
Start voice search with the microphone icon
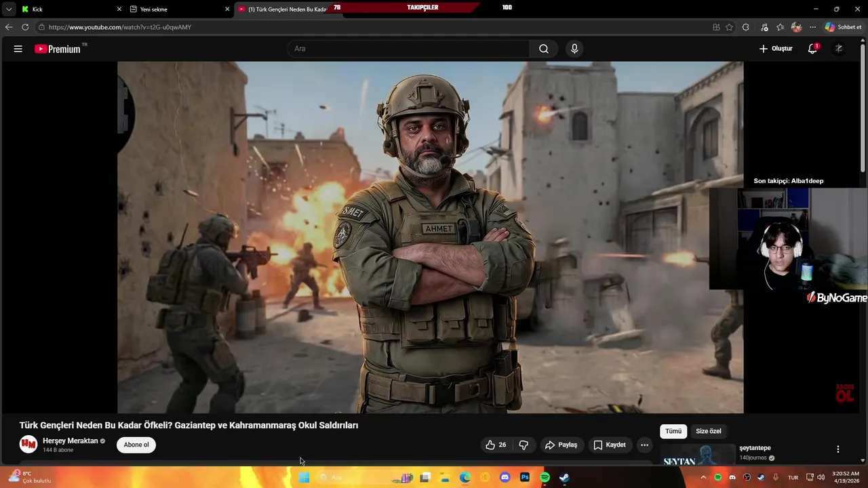pyautogui.click(x=574, y=49)
